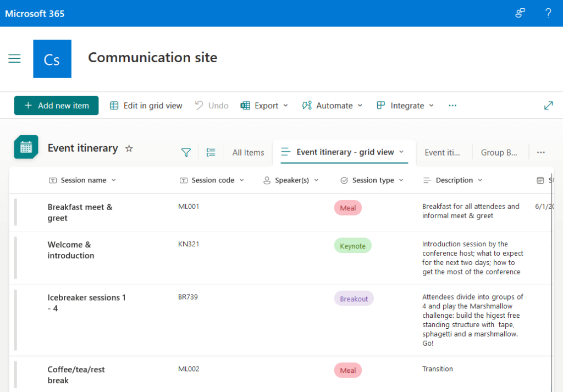Click the Breakout pill

pos(354,299)
